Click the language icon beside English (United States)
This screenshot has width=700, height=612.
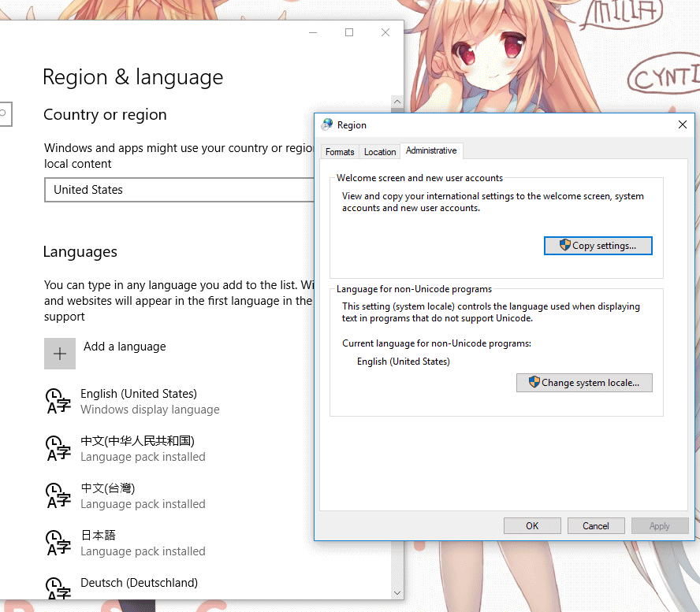(x=58, y=401)
